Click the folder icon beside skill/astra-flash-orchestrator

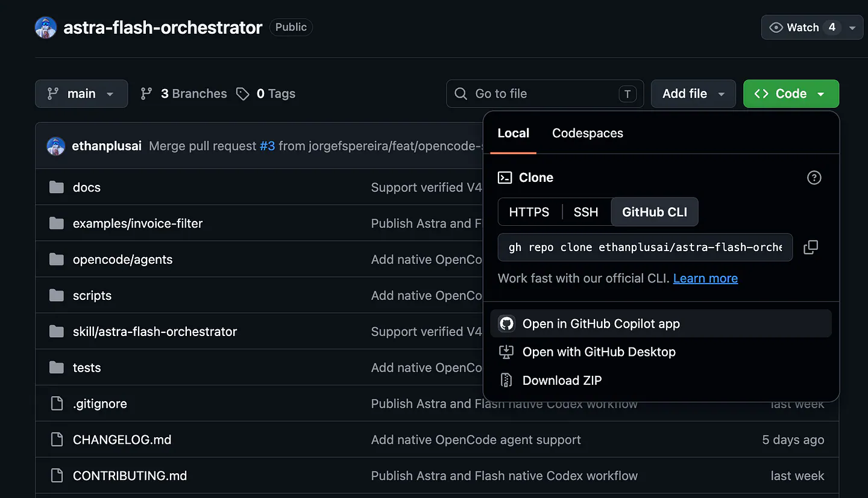coord(57,332)
